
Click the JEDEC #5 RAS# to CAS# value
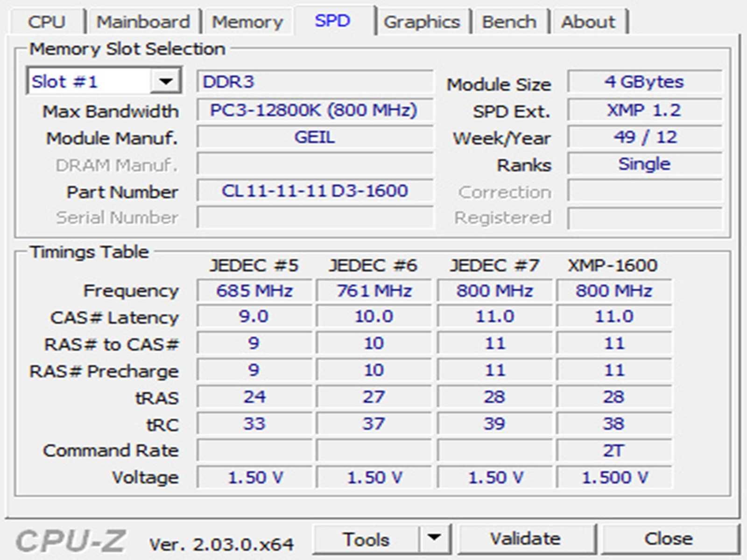point(254,343)
